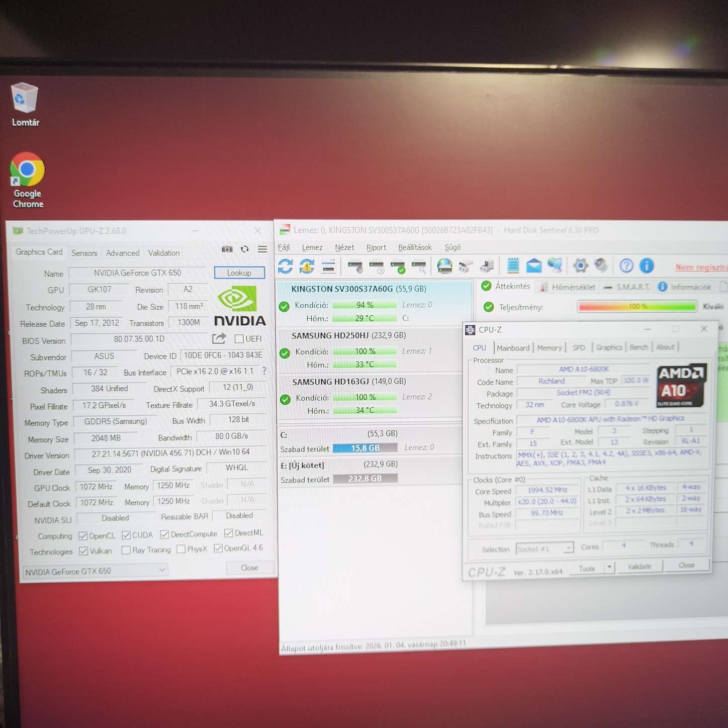Open Nézet menu
728x728 pixels.
pos(344,247)
